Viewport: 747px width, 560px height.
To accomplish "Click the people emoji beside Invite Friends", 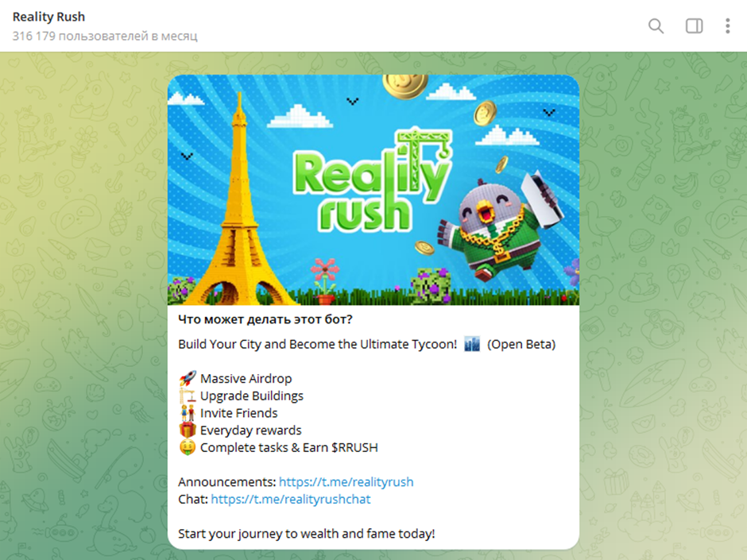I will (x=188, y=413).
